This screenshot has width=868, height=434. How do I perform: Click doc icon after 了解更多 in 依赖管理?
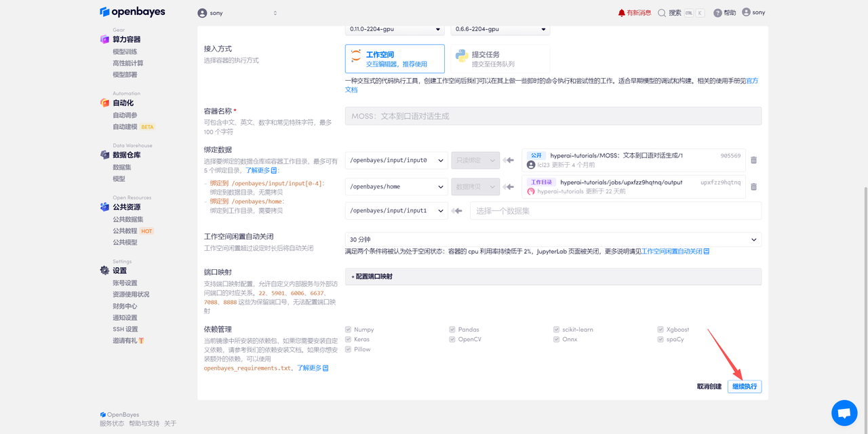coord(325,368)
